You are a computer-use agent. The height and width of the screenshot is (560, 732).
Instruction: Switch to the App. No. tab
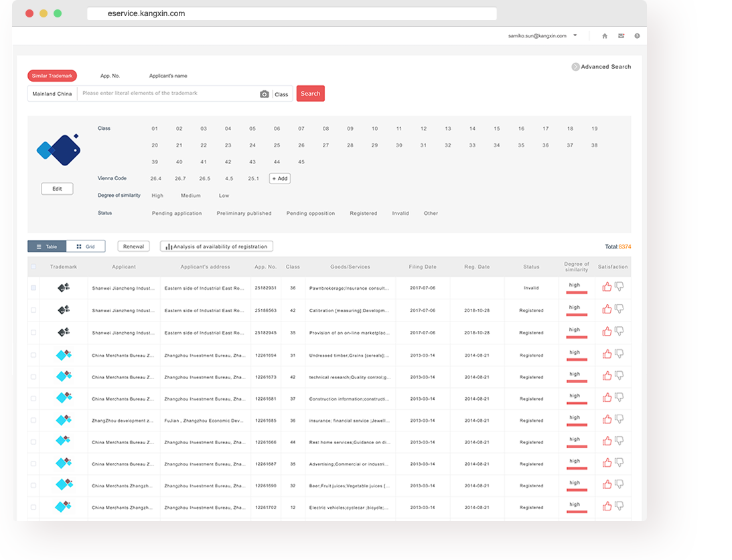(111, 76)
